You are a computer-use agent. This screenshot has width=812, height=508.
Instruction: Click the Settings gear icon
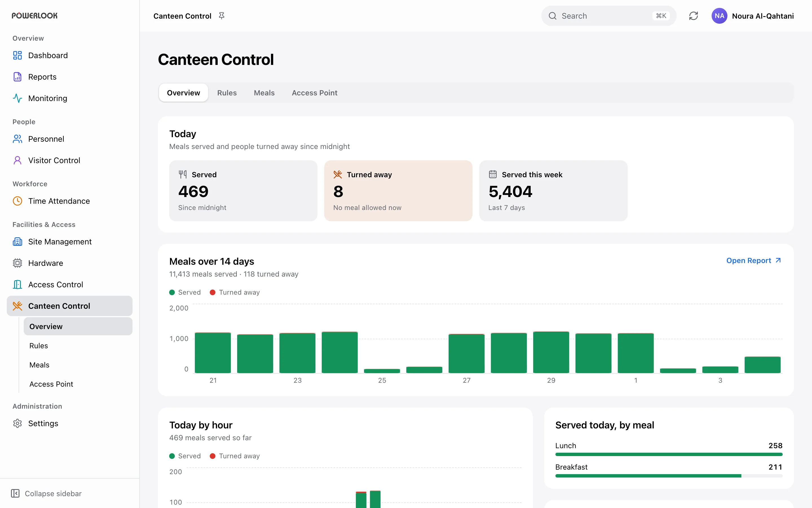tap(17, 424)
